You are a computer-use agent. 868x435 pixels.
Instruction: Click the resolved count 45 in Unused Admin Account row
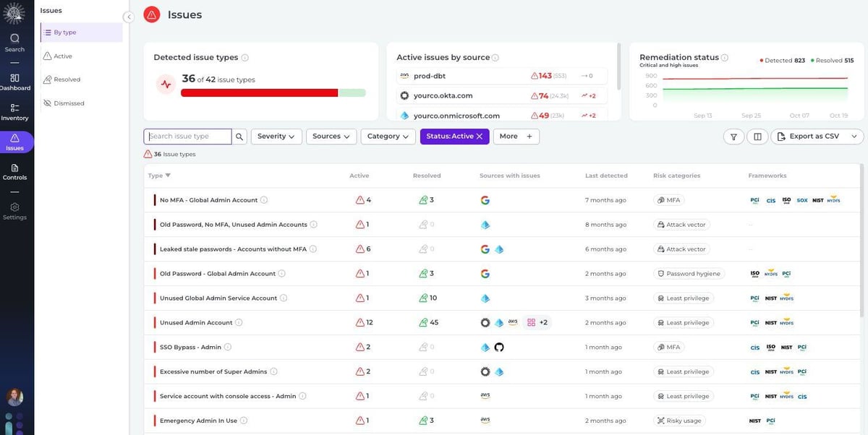click(429, 323)
